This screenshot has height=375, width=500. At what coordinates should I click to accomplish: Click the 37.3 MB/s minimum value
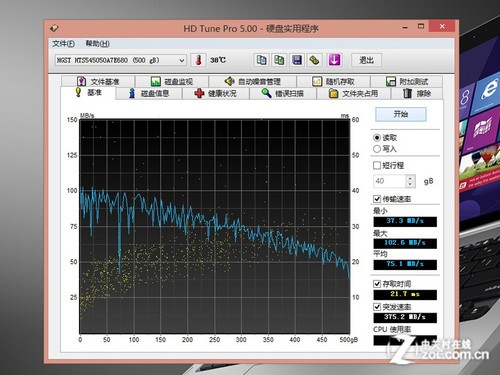point(405,221)
